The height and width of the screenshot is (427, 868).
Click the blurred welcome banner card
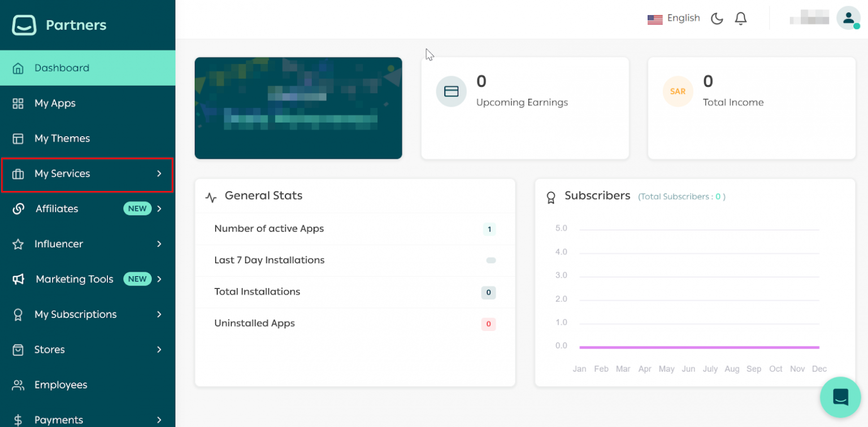298,108
